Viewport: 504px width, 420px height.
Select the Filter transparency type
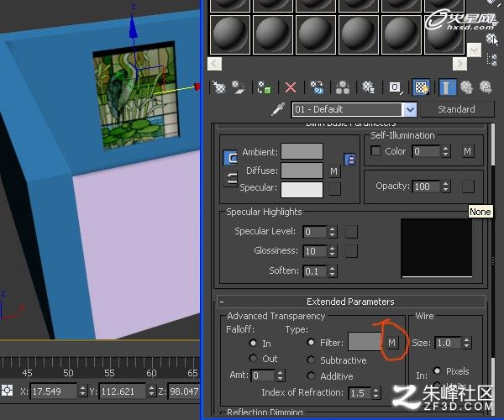click(x=311, y=342)
